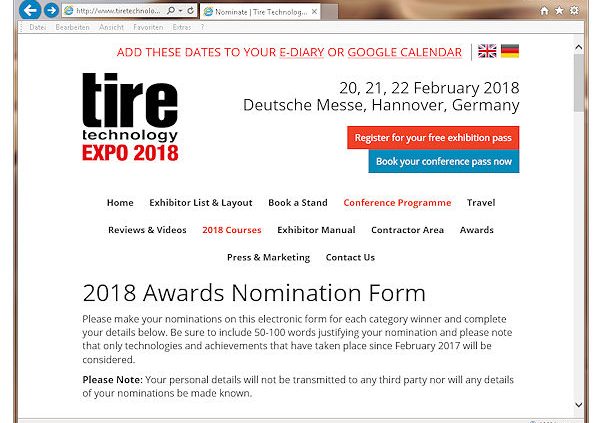Open the 2018 Courses nav link
This screenshot has height=423, width=600.
[232, 230]
